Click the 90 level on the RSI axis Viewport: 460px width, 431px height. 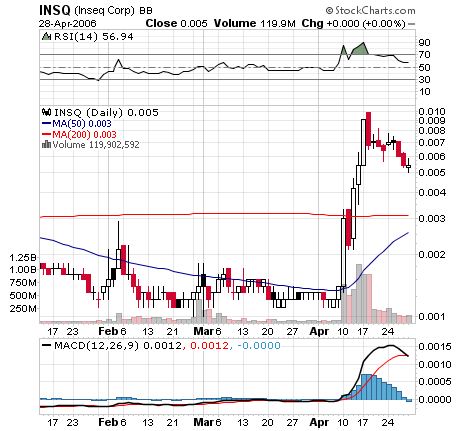[x=424, y=43]
